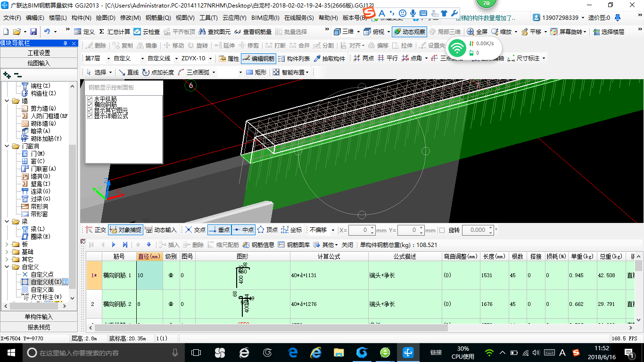Screen dimensions: 644x362
Task: Select 直线 line drawing tool
Action: pos(129,72)
